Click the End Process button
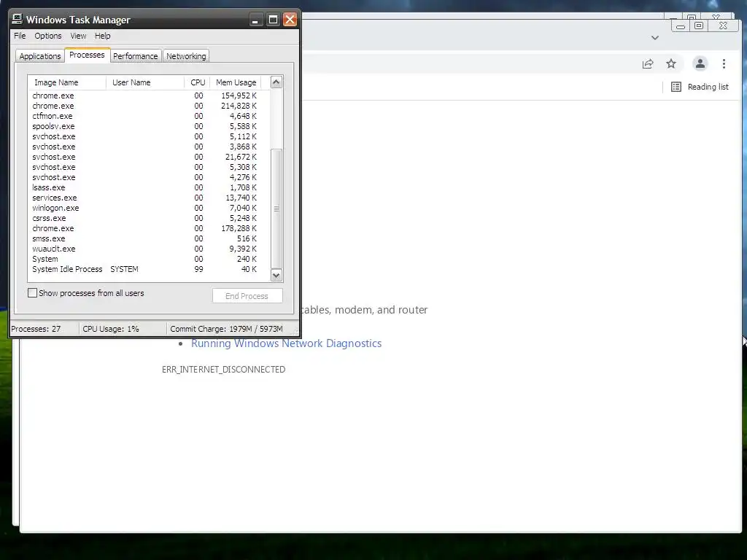This screenshot has height=560, width=747. (x=247, y=296)
